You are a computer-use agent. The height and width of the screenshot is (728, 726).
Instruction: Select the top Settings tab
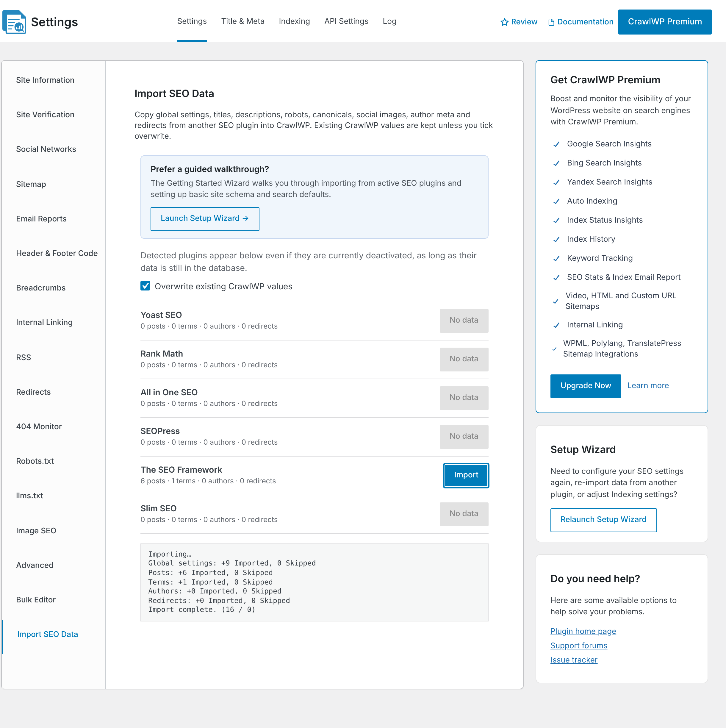pyautogui.click(x=192, y=21)
